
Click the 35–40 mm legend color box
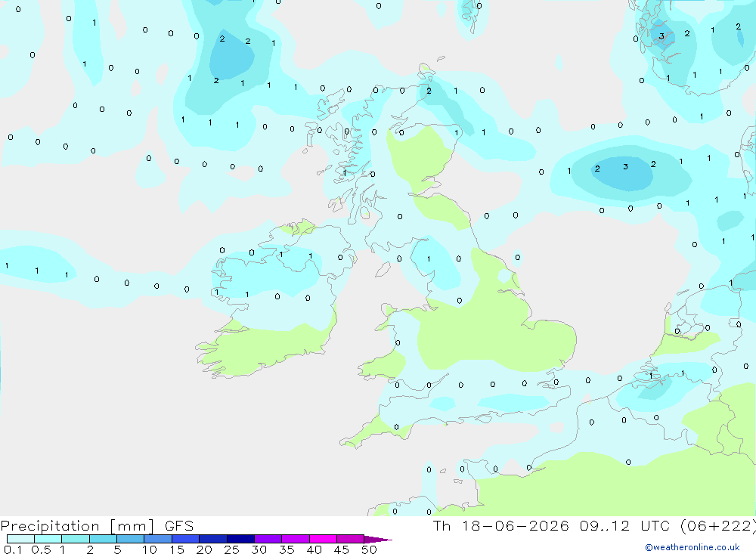pyautogui.click(x=296, y=539)
